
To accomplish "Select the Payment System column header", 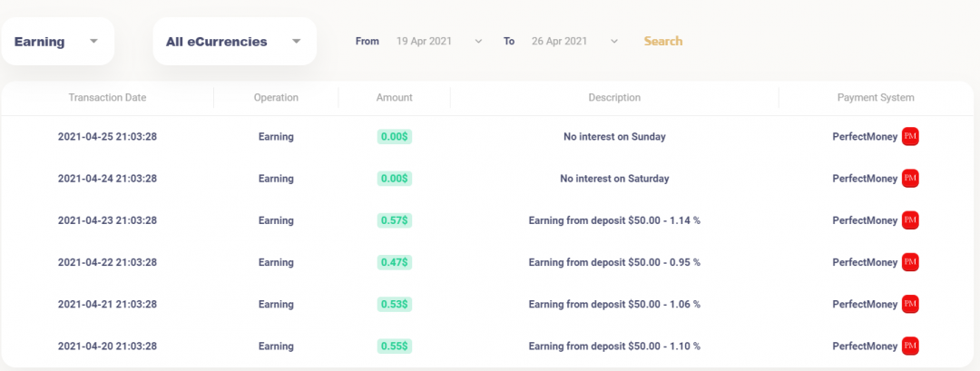I will [875, 98].
